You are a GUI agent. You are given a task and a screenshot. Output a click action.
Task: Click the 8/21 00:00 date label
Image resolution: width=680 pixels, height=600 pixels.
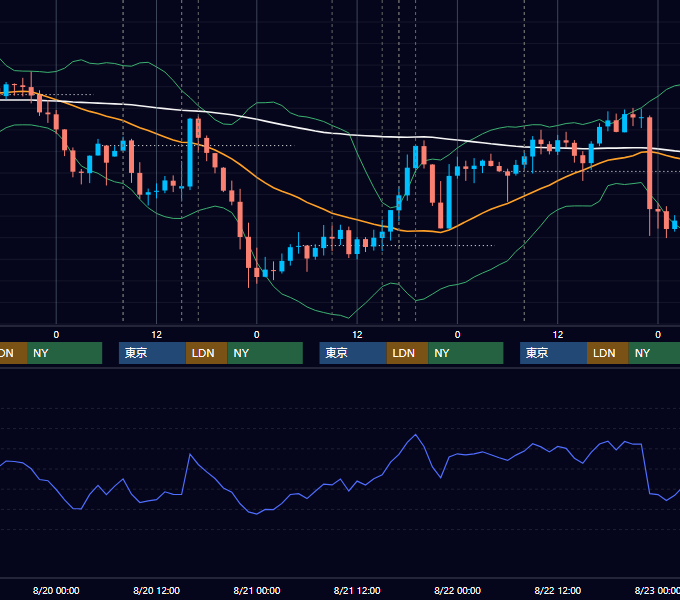(257, 590)
